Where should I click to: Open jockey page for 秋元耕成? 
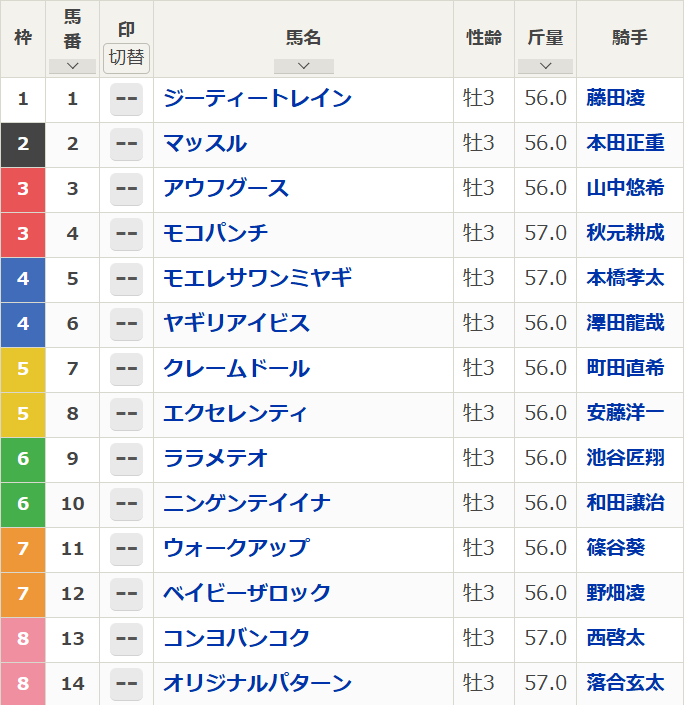pos(626,233)
